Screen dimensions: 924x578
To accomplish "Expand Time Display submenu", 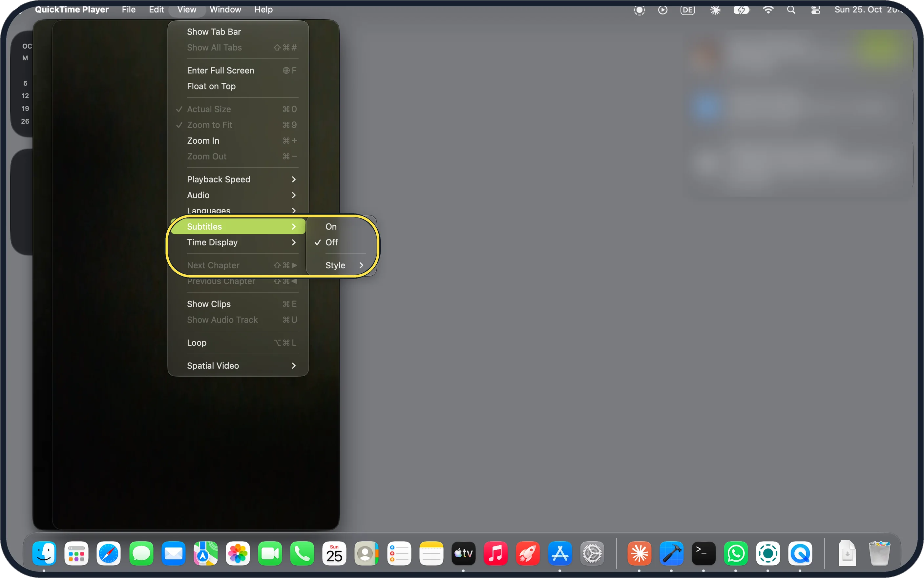I will click(238, 242).
